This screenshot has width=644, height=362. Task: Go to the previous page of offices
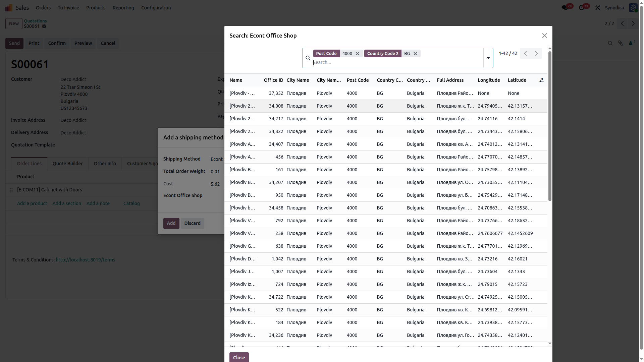pos(525,53)
